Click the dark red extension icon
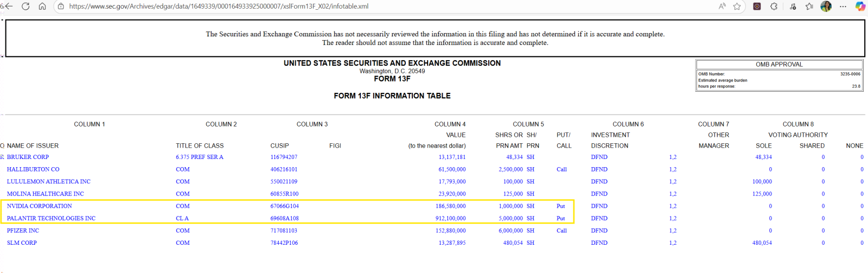The height and width of the screenshot is (273, 868). (x=757, y=7)
